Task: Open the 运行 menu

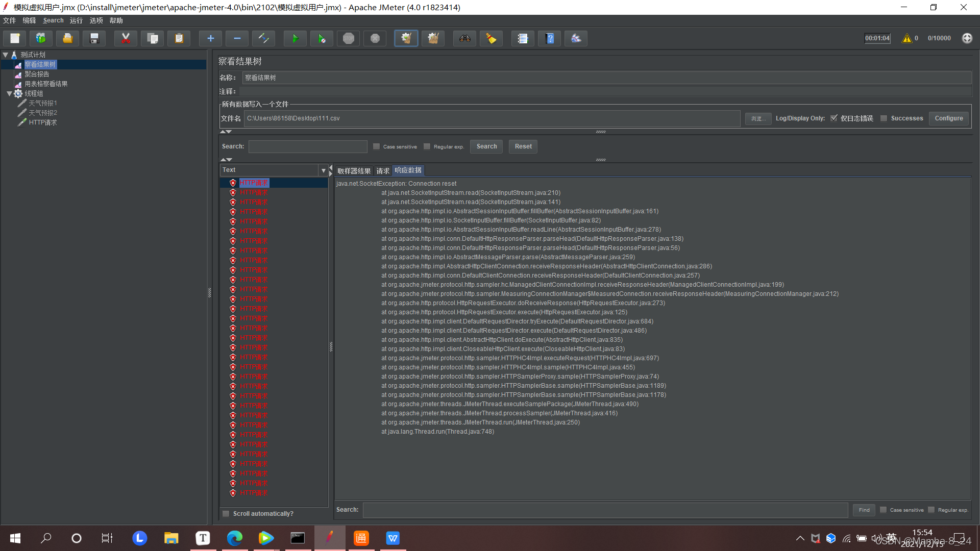Action: pyautogui.click(x=76, y=20)
